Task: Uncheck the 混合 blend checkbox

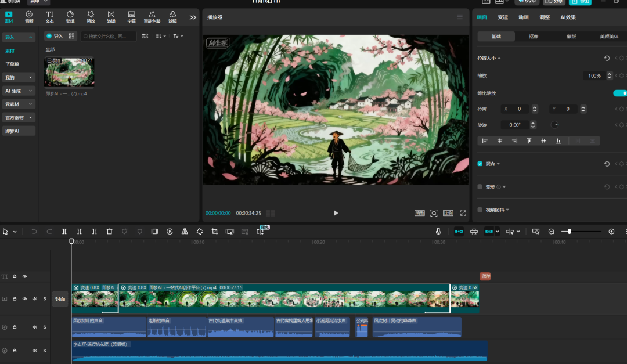Action: point(480,164)
